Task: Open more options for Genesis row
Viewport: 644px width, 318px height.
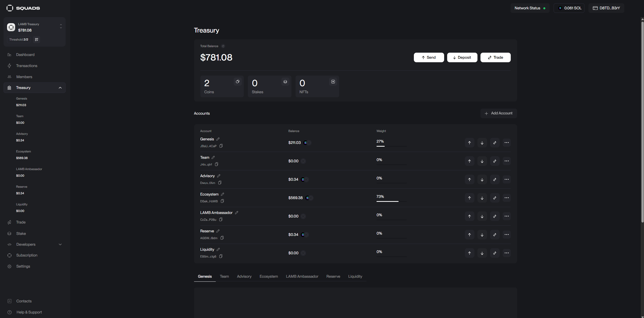Action: coord(506,143)
